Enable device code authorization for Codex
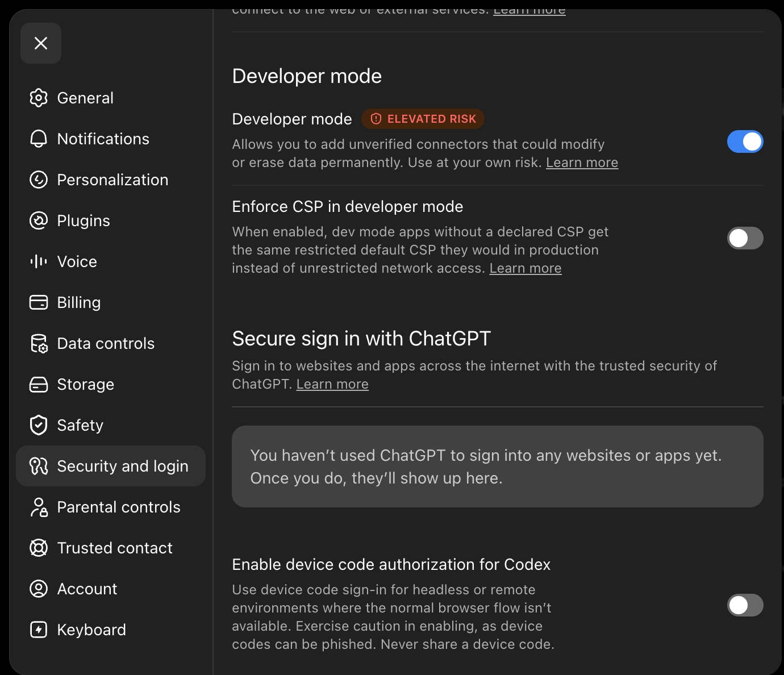The image size is (784, 675). point(745,605)
